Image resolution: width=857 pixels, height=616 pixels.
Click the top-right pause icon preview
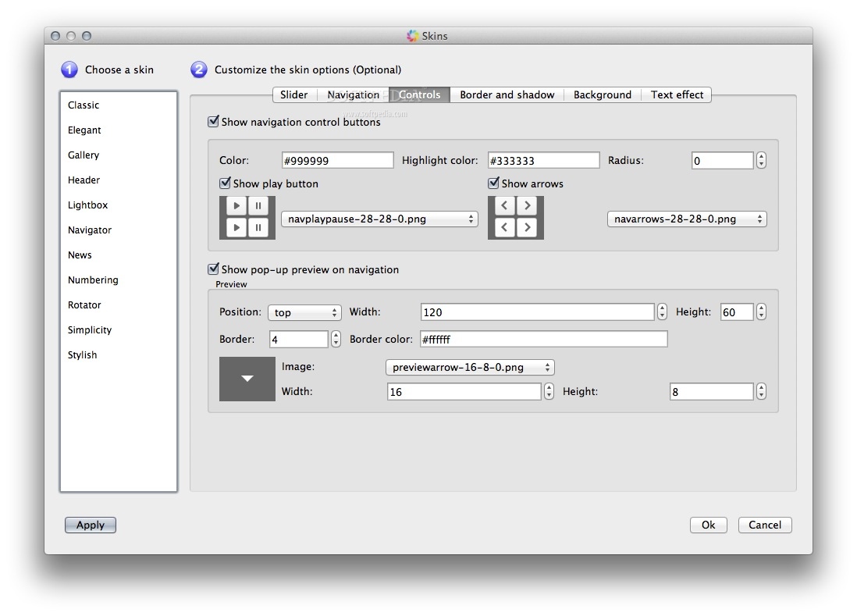(258, 206)
